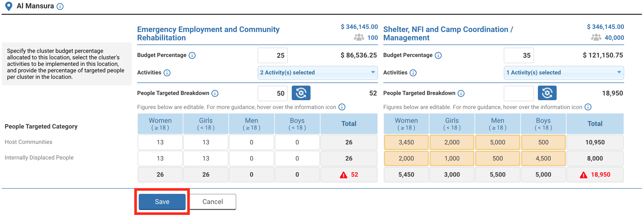Edit Shelter Internally Displaced Men field 500
This screenshot has width=644, height=217.
[x=497, y=158]
